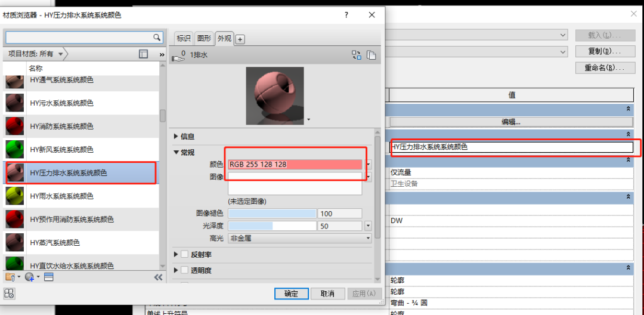Image resolution: width=644 pixels, height=315 pixels.
Task: Enable the 透明度 checkbox
Action: [x=184, y=270]
